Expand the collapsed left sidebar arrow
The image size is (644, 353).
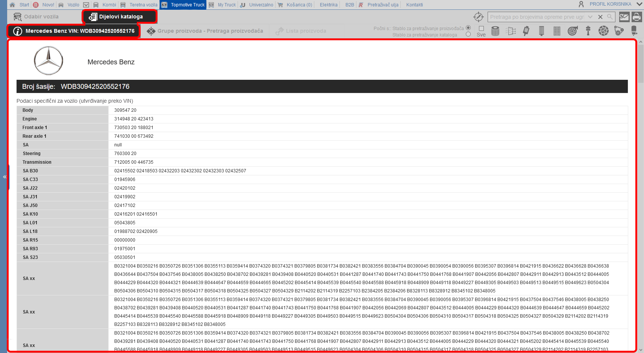[x=5, y=176]
